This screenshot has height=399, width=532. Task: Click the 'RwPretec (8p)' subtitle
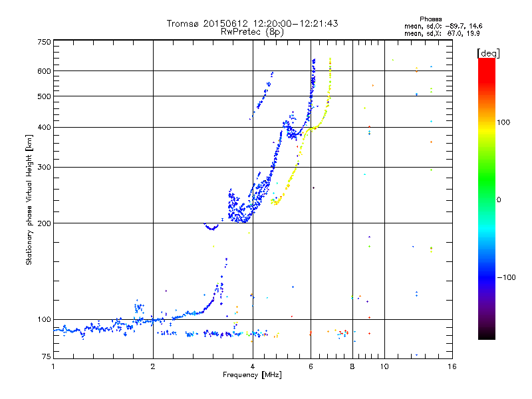[252, 32]
